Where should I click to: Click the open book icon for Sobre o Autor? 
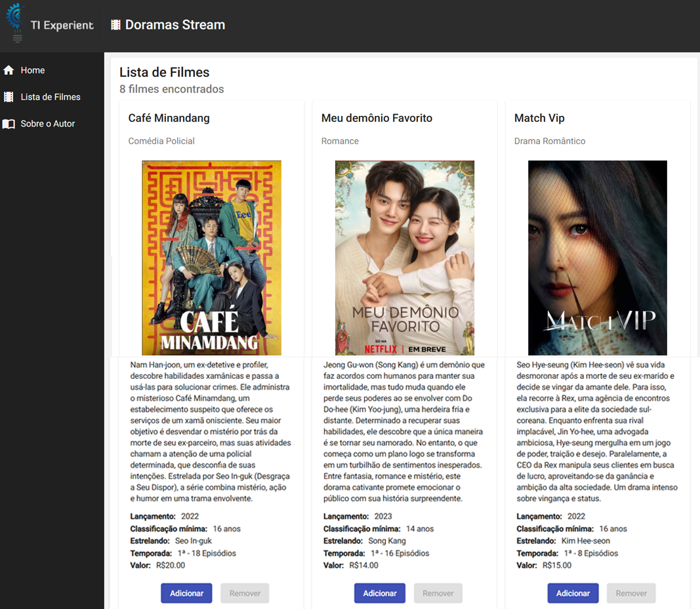pyautogui.click(x=9, y=124)
